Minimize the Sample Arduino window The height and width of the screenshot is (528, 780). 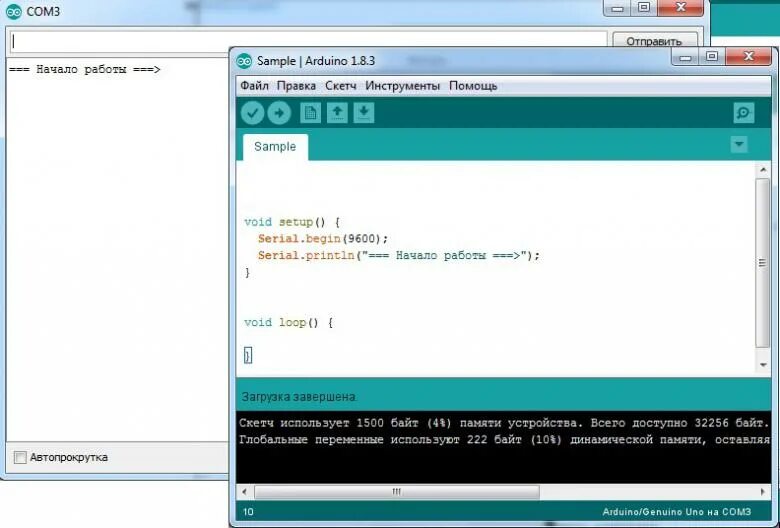click(x=684, y=57)
